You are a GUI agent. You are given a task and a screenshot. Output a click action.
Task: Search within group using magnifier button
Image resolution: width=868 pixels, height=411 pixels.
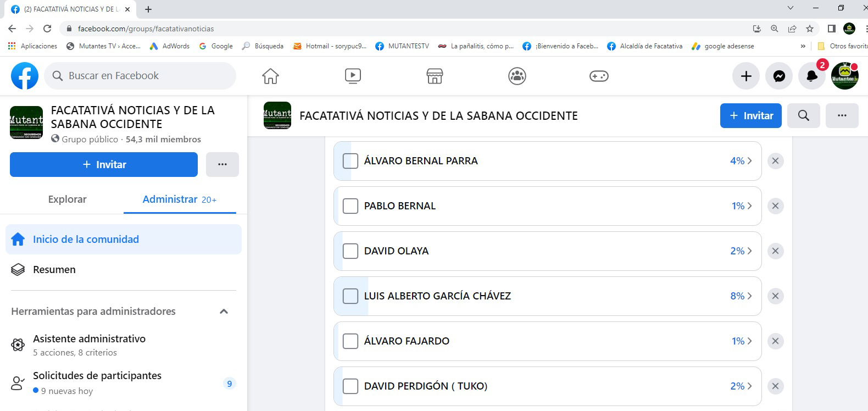(803, 116)
